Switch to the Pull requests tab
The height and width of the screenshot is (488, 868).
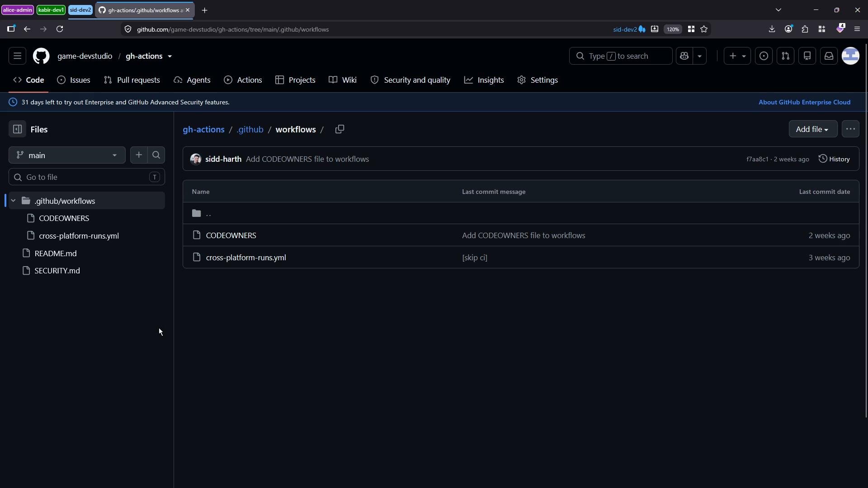132,80
